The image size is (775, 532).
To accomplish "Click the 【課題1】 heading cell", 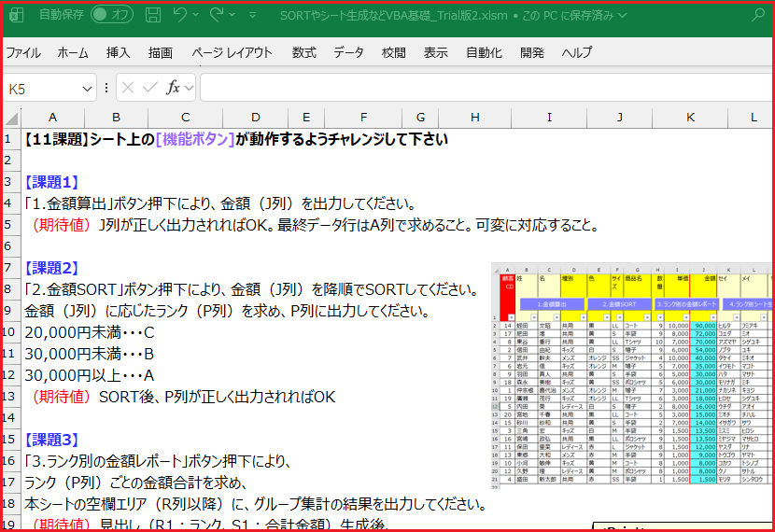I will click(x=52, y=182).
